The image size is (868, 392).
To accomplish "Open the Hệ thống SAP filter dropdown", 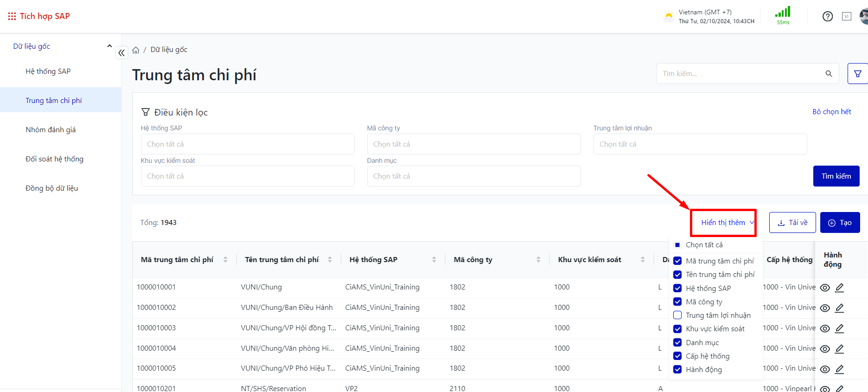I will pyautogui.click(x=247, y=144).
